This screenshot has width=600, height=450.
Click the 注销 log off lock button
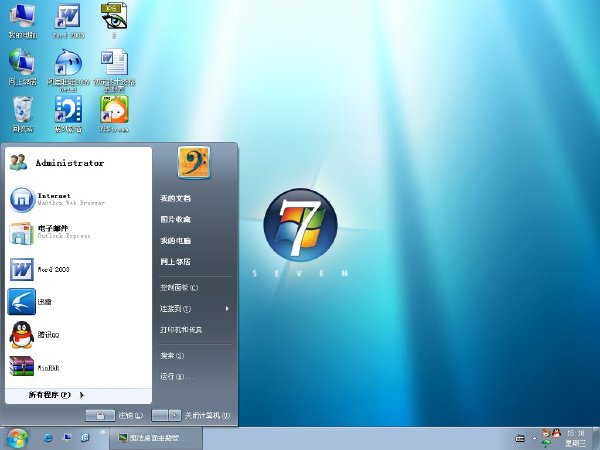tap(100, 416)
